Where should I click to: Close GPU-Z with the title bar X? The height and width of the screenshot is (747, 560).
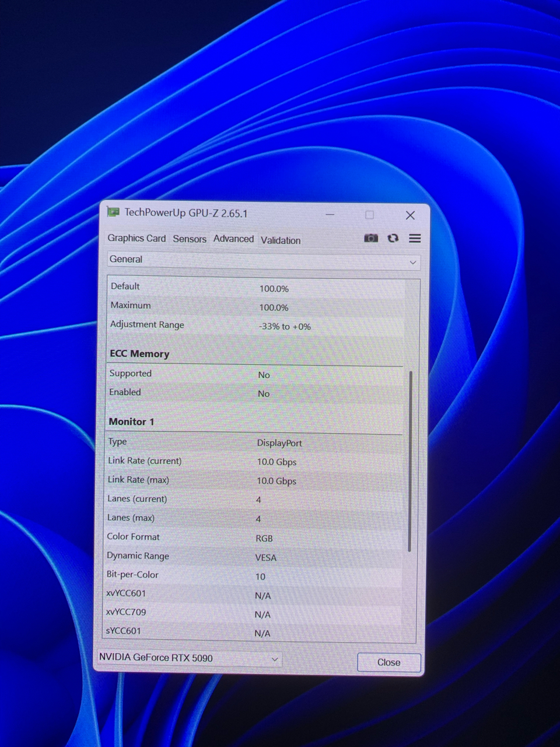410,215
